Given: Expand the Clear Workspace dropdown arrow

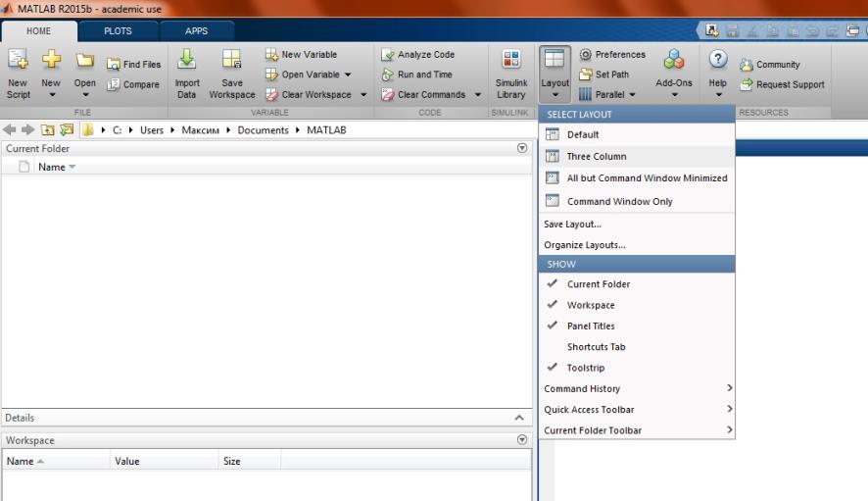Looking at the screenshot, I should click(363, 95).
